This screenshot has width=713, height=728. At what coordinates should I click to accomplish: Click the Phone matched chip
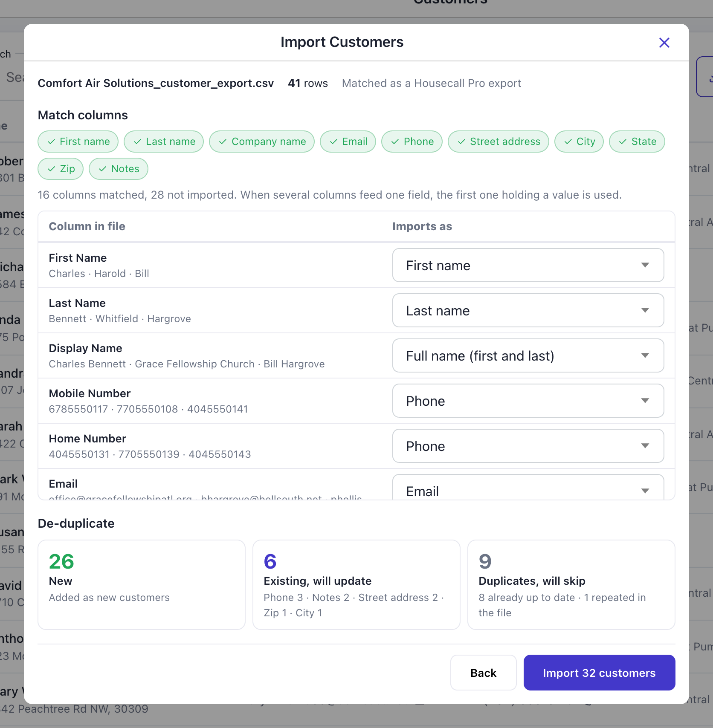(412, 142)
